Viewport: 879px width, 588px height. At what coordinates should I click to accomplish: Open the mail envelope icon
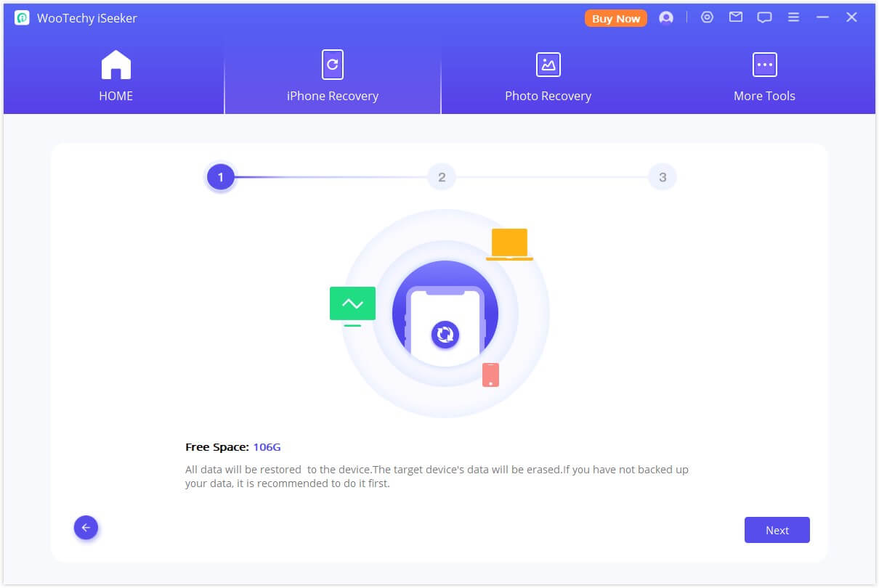tap(736, 17)
